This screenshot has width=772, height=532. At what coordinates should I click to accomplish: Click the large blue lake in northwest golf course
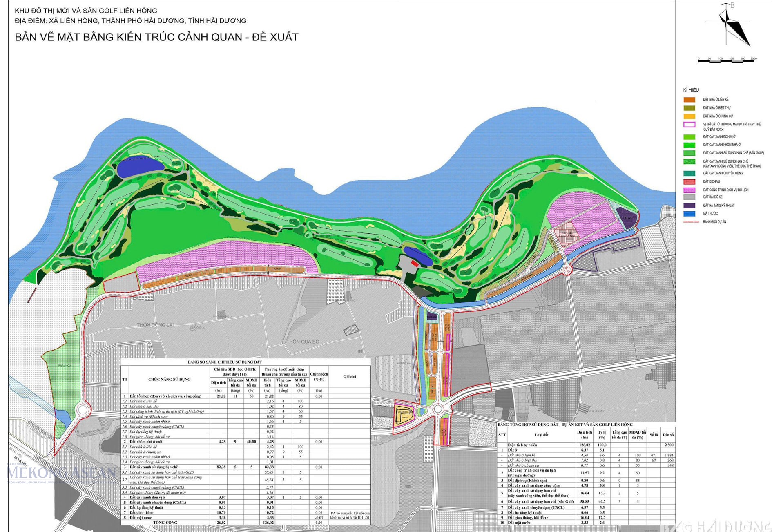[x=140, y=167]
